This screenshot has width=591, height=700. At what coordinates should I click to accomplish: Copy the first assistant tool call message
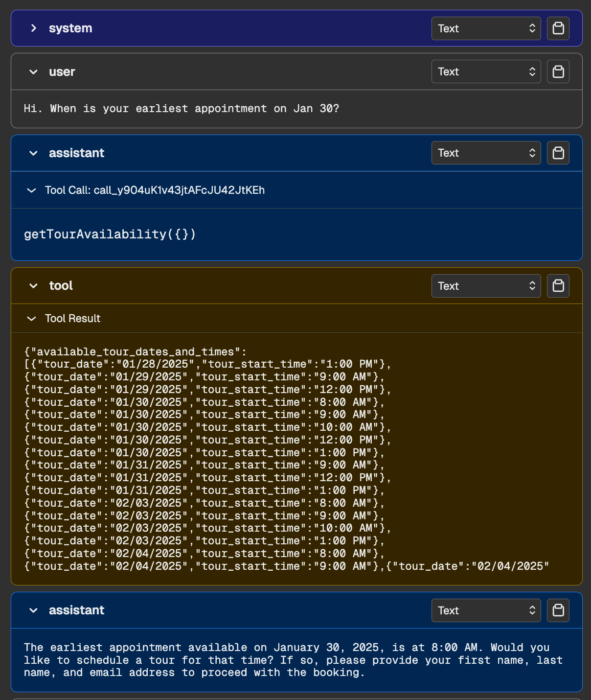(x=558, y=153)
